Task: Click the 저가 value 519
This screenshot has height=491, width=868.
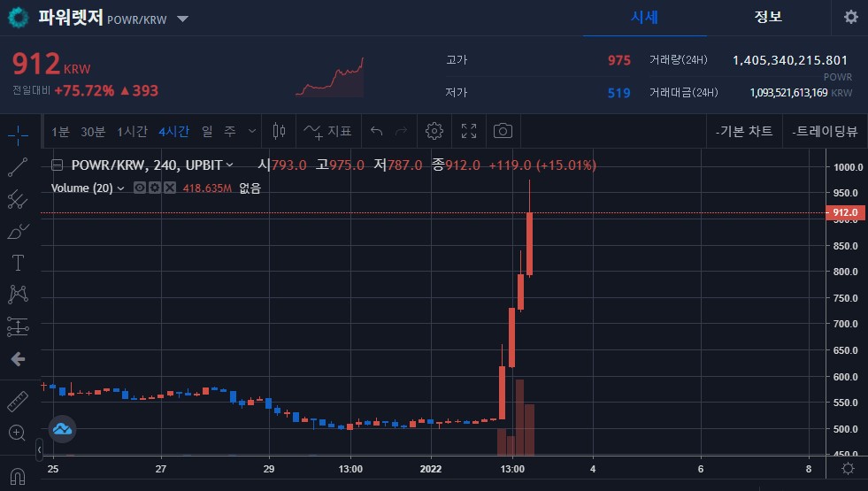Action: tap(618, 93)
